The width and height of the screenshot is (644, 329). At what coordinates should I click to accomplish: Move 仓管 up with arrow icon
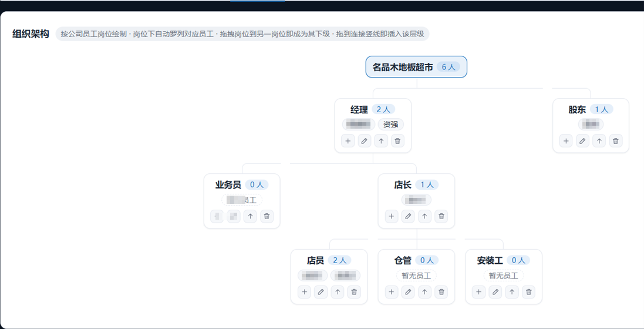[x=424, y=292]
